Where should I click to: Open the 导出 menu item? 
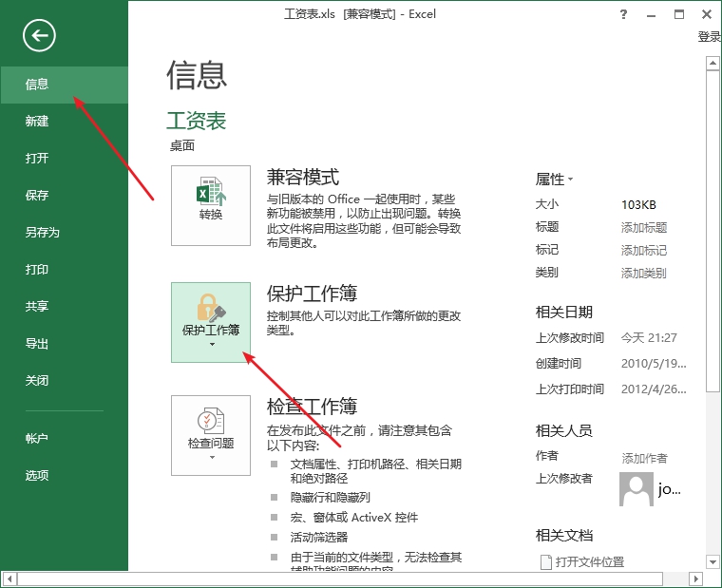point(64,344)
